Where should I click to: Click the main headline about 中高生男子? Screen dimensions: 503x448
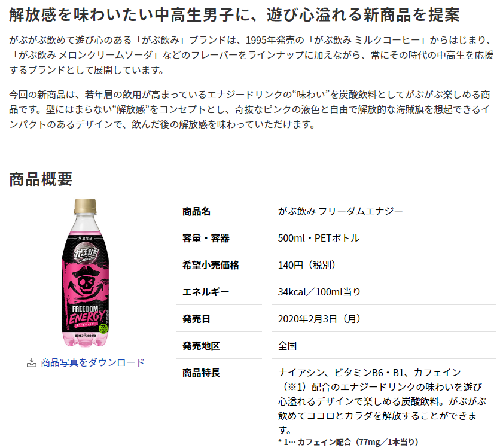(234, 15)
